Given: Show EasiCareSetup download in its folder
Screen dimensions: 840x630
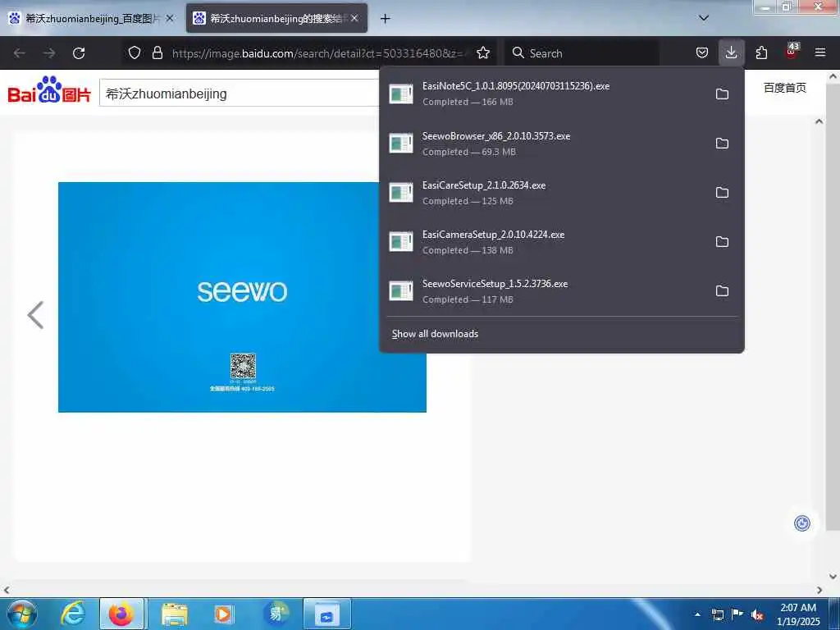Looking at the screenshot, I should click(722, 192).
